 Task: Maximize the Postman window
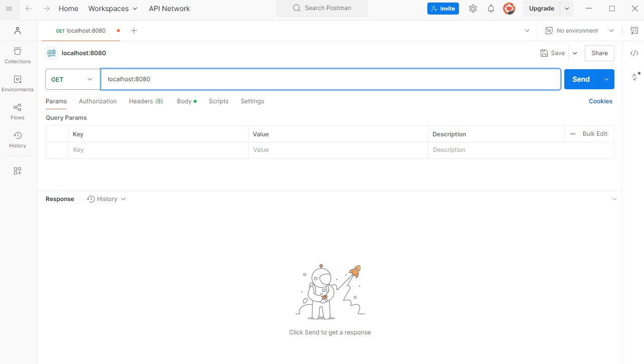click(x=612, y=9)
